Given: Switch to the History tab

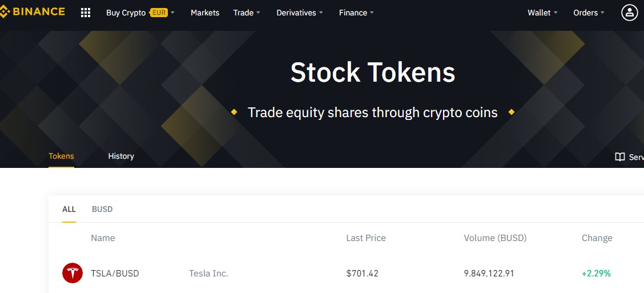Looking at the screenshot, I should click(121, 156).
